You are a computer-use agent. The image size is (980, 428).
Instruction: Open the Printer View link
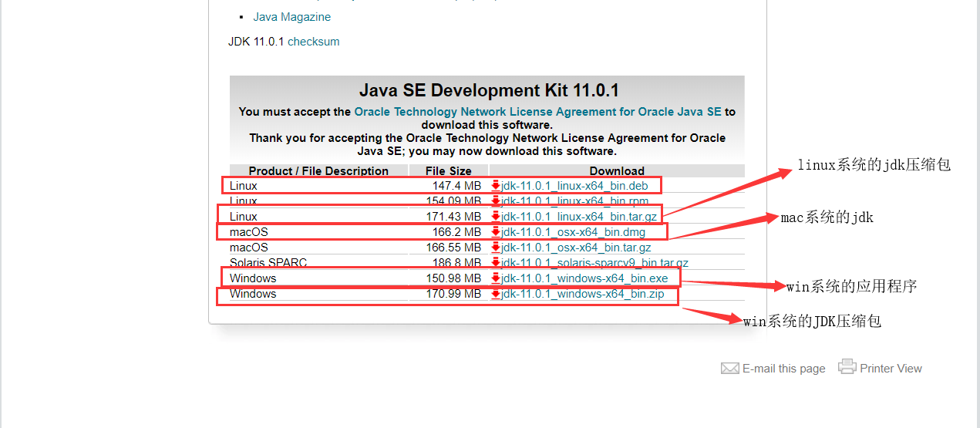(x=891, y=369)
